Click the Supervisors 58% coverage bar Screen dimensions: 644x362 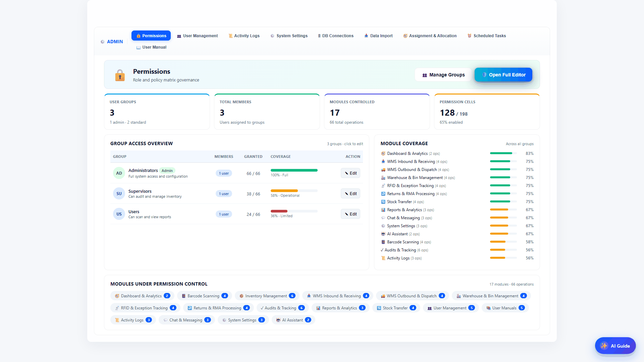[294, 191]
